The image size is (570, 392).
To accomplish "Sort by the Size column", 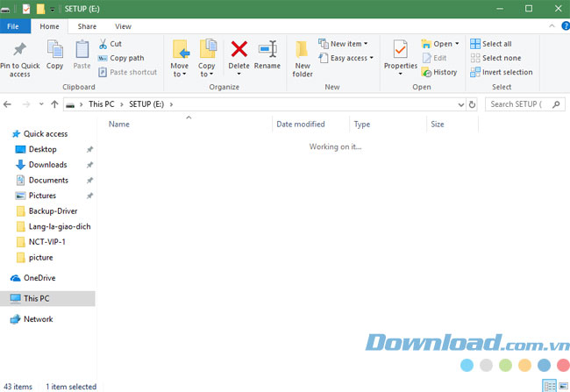I will pyautogui.click(x=437, y=125).
